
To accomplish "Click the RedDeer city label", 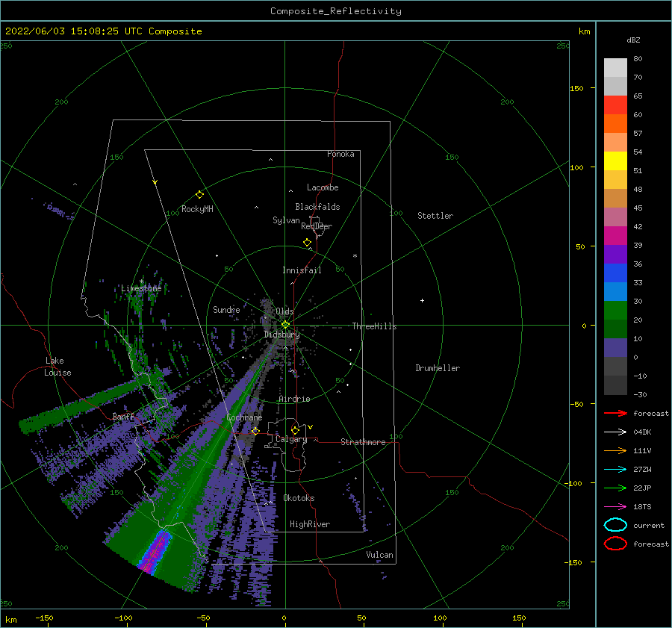I will click(x=317, y=226).
